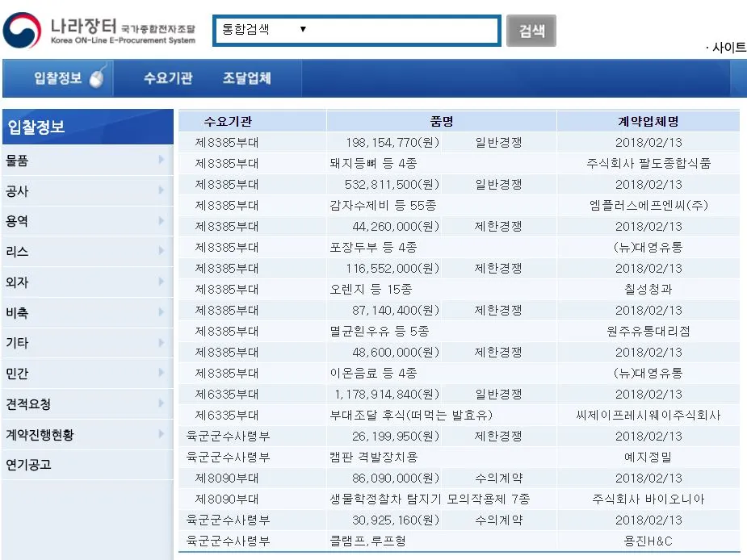The image size is (747, 560).
Task: Click the mouse icon beside 입찰정보 tab
Action: point(97,77)
